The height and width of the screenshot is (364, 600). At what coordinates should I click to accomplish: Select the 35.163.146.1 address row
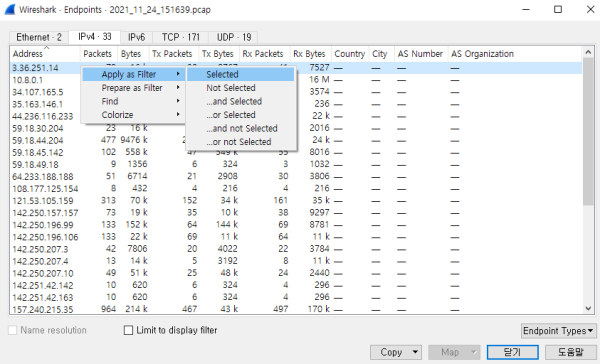coord(296,104)
